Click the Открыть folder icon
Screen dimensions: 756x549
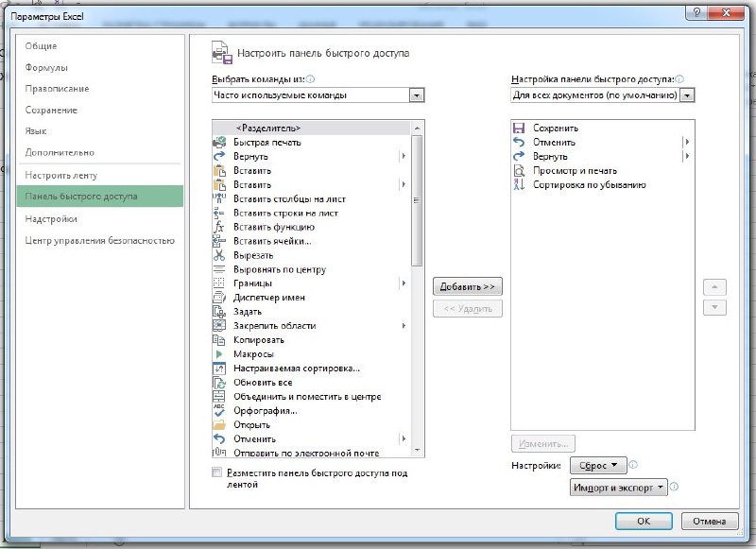[x=219, y=424]
